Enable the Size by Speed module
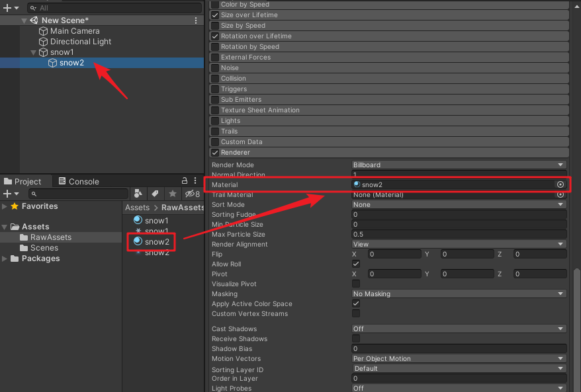Screen dimensions: 581x392 coord(214,26)
